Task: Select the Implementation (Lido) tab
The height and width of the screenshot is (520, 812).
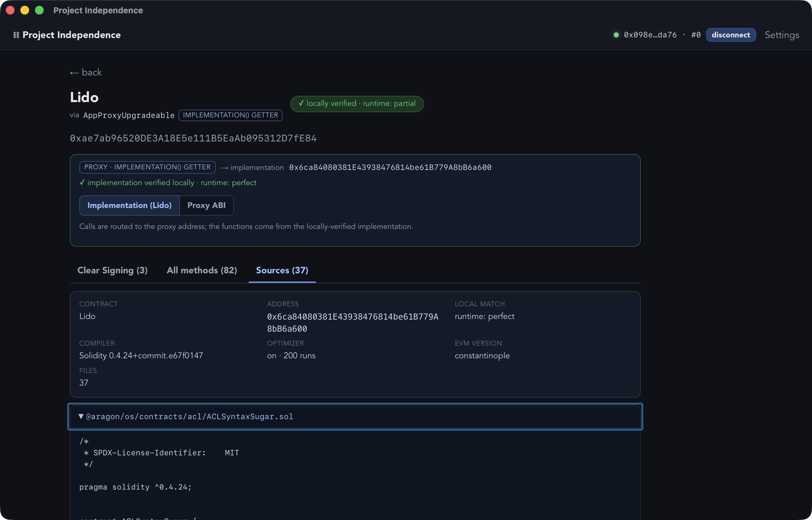Action: coord(129,205)
